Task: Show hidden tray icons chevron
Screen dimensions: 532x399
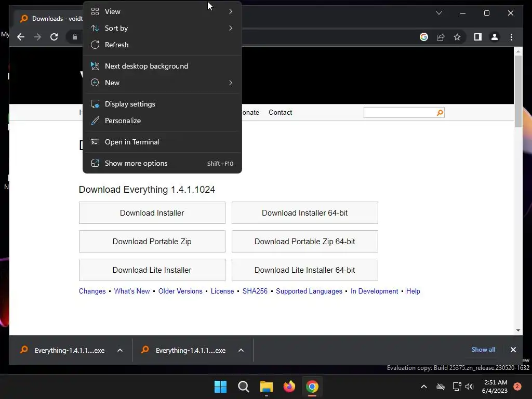Action: coord(424,387)
